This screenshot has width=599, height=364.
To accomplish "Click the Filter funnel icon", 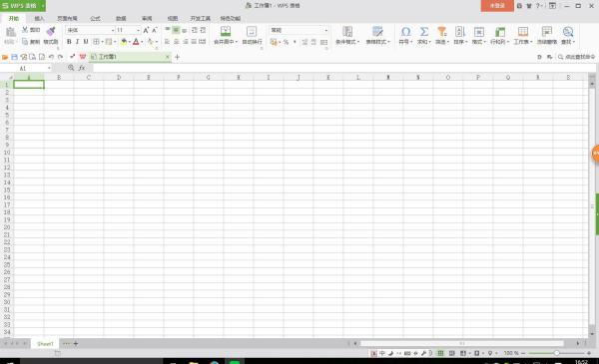I will tap(442, 31).
